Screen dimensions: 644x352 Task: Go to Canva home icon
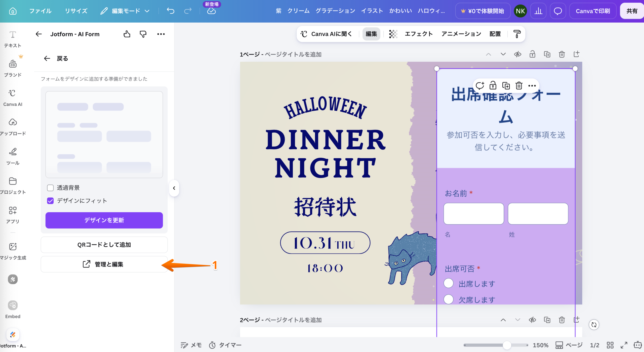click(x=13, y=11)
